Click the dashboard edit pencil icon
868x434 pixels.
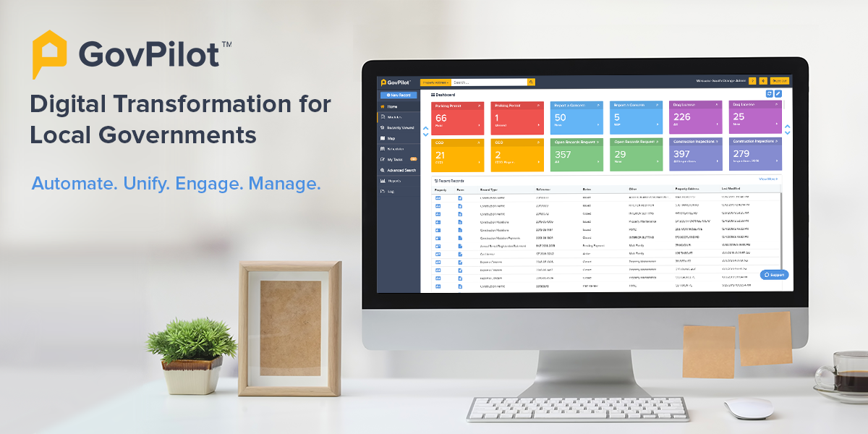tap(778, 94)
